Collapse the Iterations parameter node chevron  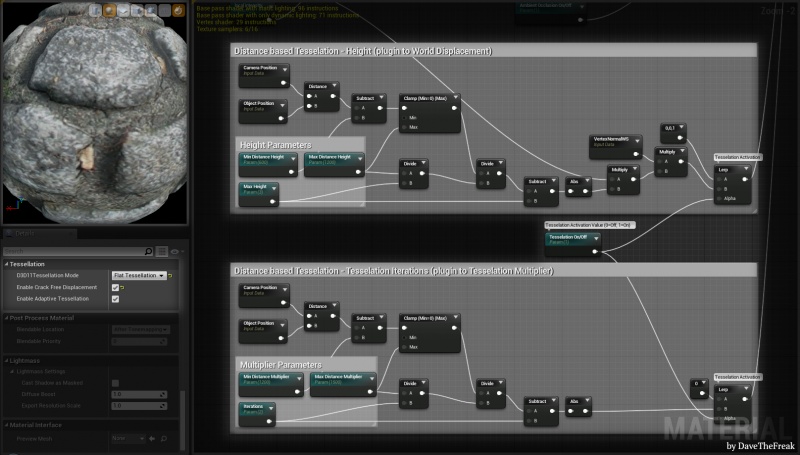(x=271, y=408)
